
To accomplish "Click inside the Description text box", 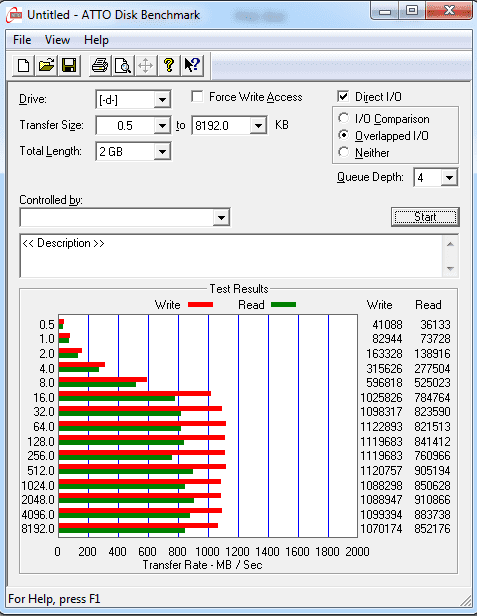I will pyautogui.click(x=232, y=256).
